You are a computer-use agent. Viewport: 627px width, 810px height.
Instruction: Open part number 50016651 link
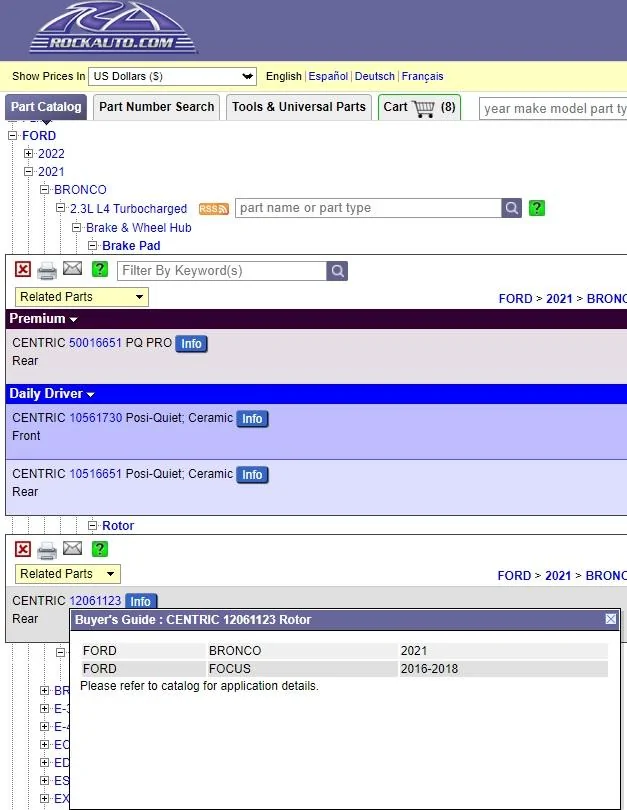coord(95,343)
